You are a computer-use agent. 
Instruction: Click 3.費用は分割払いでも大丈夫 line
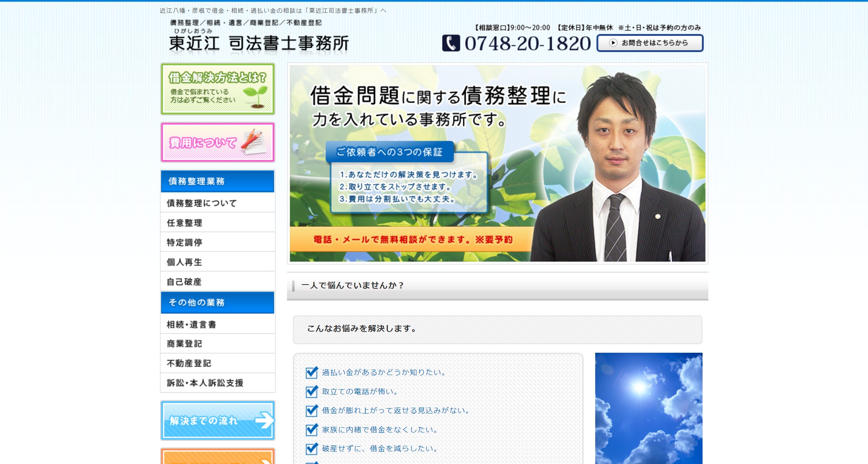pyautogui.click(x=397, y=199)
